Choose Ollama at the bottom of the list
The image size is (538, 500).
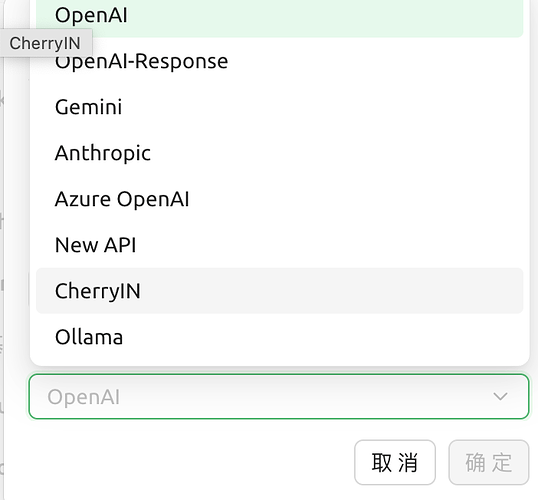tap(279, 337)
